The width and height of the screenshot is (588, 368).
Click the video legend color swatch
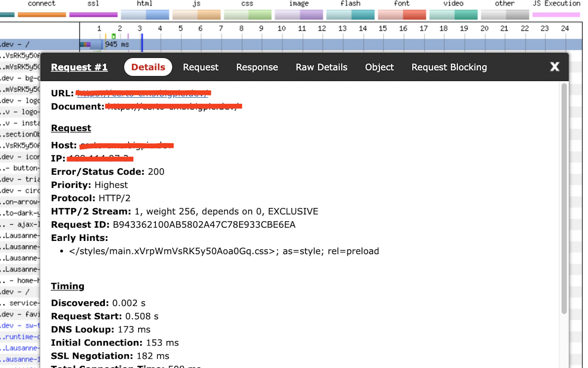tap(453, 15)
